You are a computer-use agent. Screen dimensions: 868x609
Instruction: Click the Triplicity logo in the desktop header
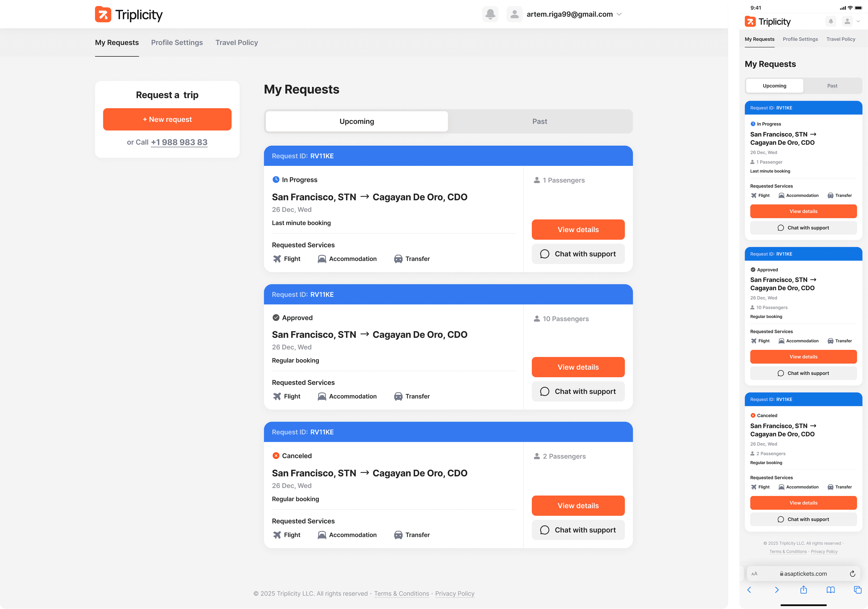point(129,14)
